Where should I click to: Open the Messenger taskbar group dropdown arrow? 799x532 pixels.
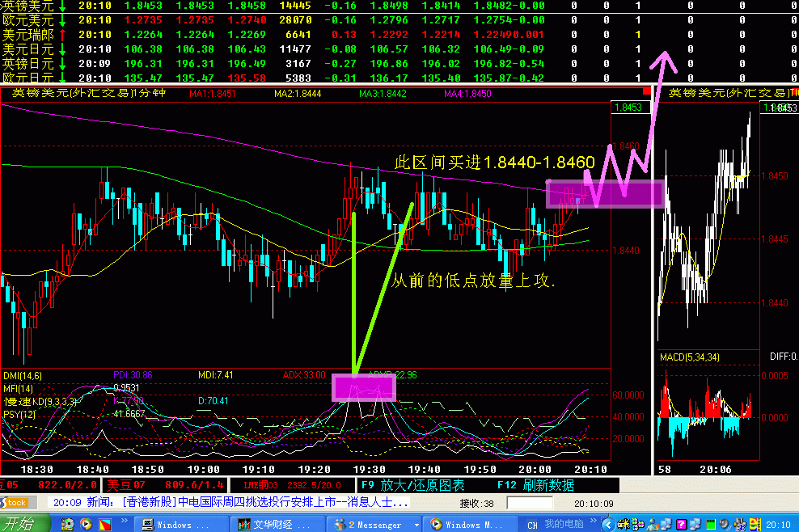point(416,525)
